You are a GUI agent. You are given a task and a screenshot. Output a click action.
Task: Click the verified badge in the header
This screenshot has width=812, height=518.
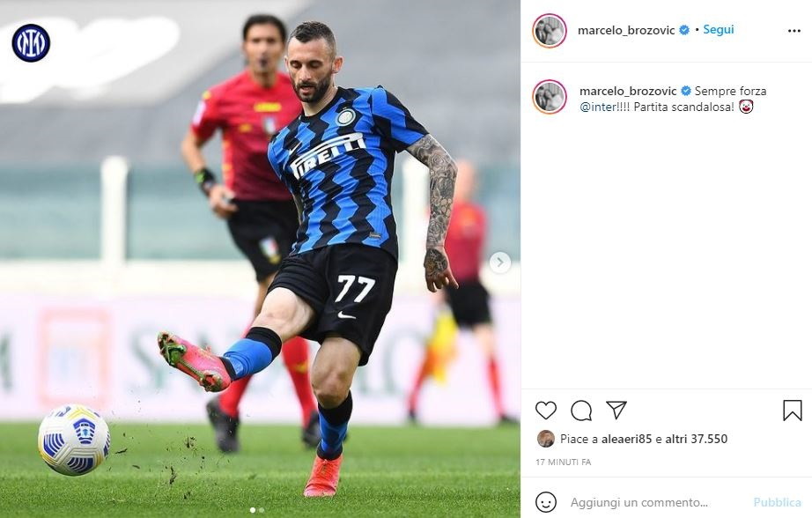point(684,30)
